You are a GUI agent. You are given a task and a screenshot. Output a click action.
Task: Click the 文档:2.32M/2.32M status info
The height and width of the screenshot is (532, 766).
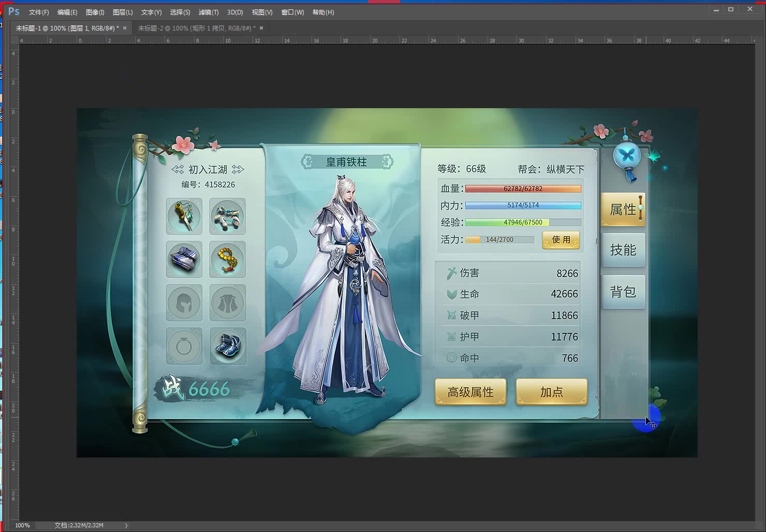tap(79, 525)
